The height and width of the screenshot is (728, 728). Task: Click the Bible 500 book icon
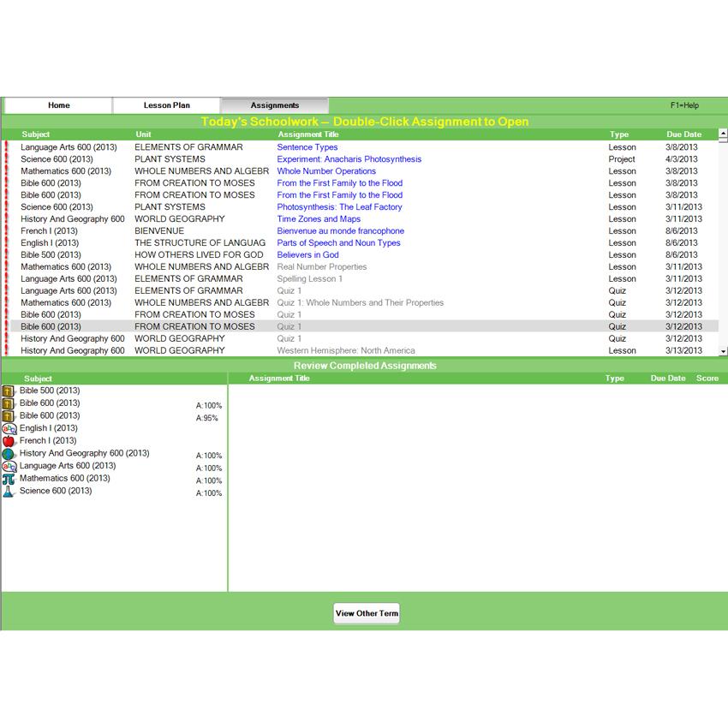[9, 391]
